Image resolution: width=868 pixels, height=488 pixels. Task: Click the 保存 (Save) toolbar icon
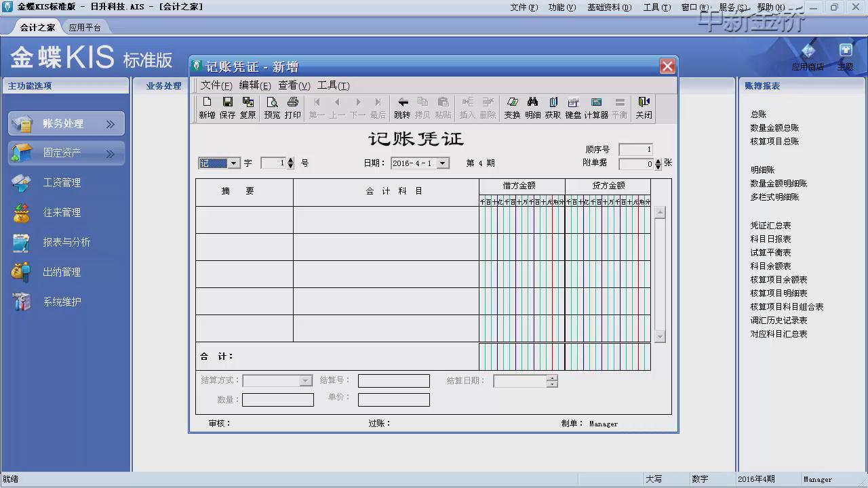click(x=227, y=108)
